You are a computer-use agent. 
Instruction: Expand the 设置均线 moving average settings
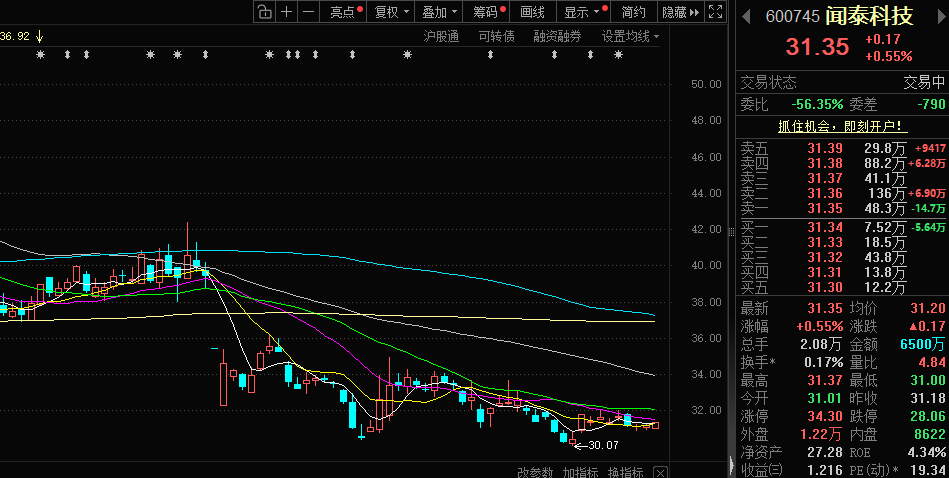tap(630, 36)
